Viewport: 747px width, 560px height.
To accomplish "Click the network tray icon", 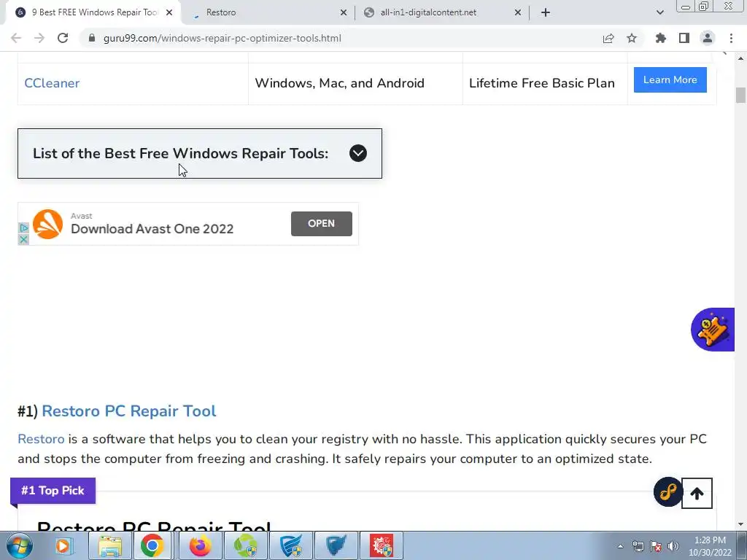I will pyautogui.click(x=638, y=546).
